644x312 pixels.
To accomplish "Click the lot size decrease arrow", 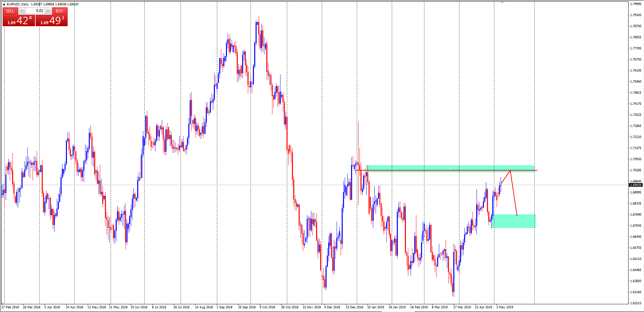I will click(22, 11).
